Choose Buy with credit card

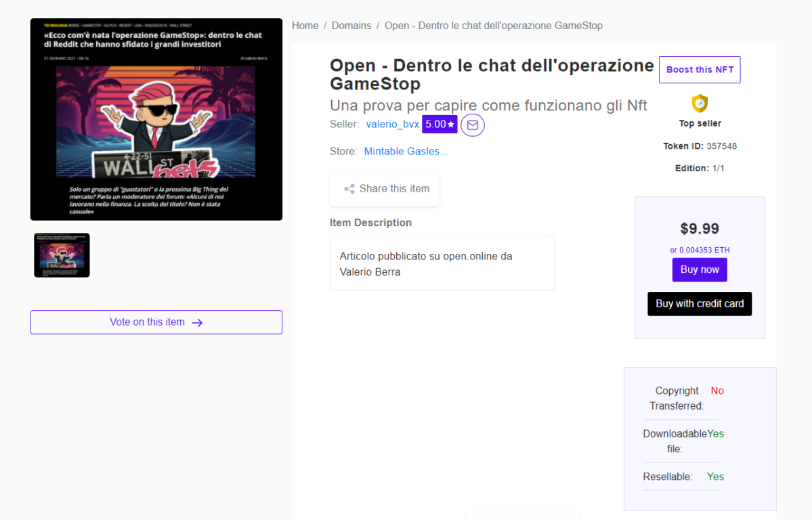[x=700, y=303]
